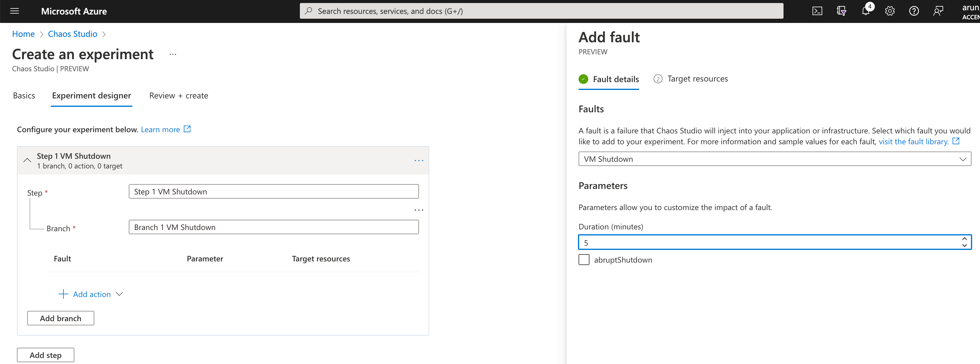Open the notifications bell
This screenshot has height=364, width=980.
point(865,11)
